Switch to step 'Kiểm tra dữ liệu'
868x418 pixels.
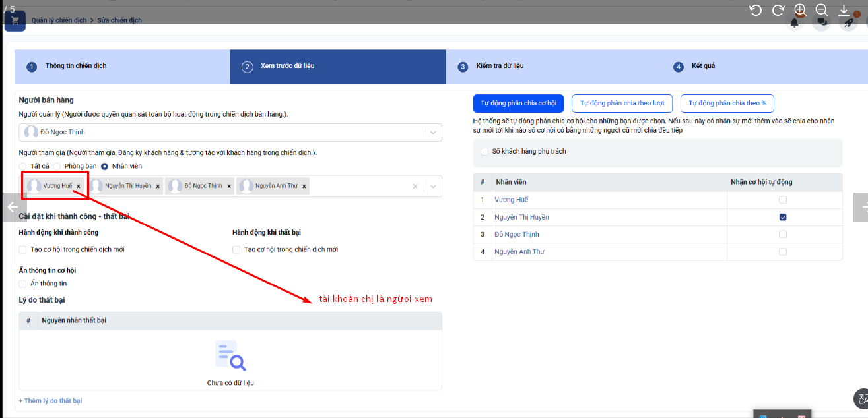(500, 66)
